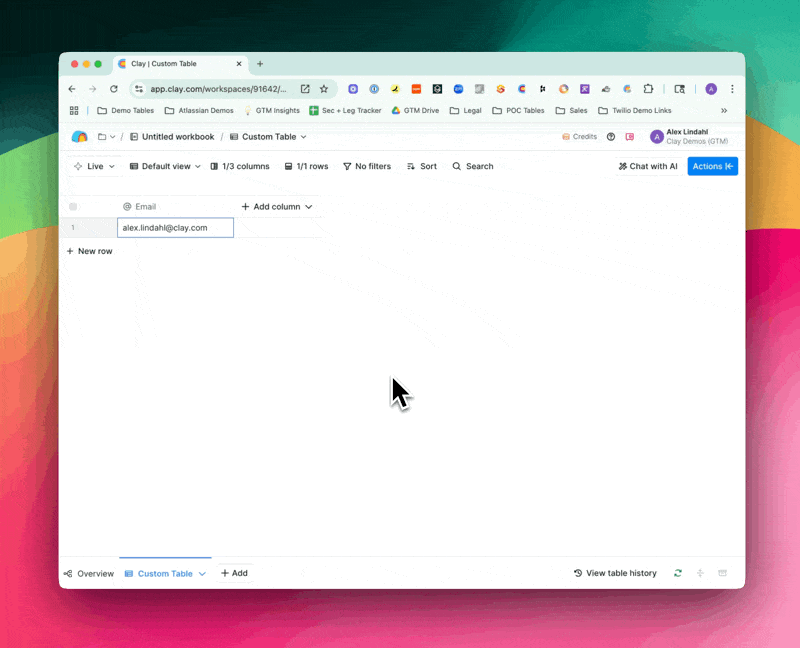Image resolution: width=800 pixels, height=648 pixels.
Task: Click the browser back arrow
Action: click(x=72, y=89)
